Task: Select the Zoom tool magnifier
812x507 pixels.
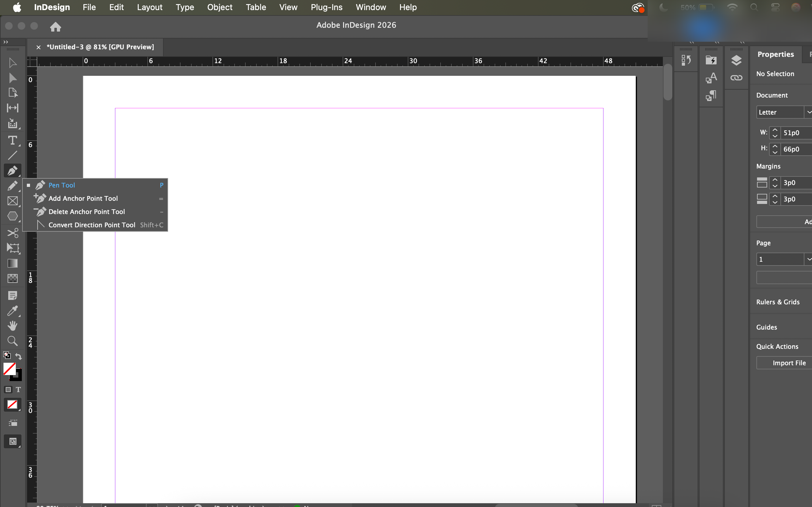Action: (x=12, y=341)
